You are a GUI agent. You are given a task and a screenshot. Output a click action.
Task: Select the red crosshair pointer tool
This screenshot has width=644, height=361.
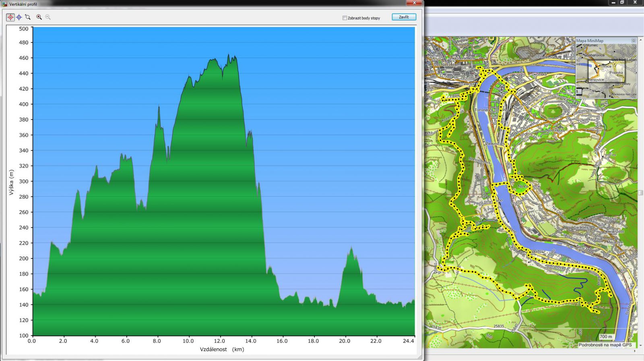tap(10, 17)
